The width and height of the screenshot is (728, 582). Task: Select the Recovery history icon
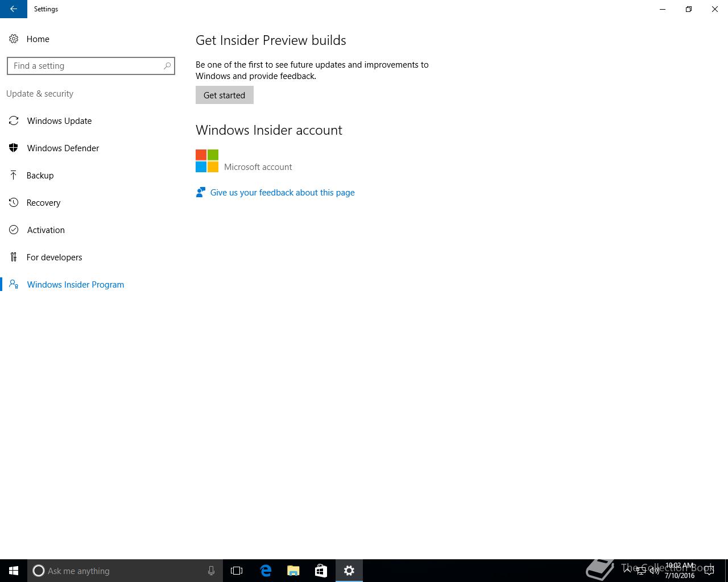click(14, 203)
